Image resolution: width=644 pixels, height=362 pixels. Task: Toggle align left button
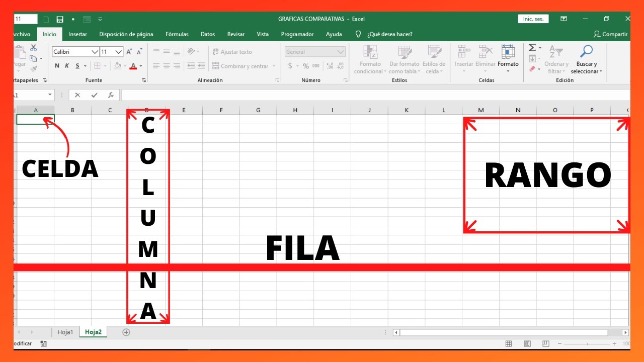click(x=156, y=66)
